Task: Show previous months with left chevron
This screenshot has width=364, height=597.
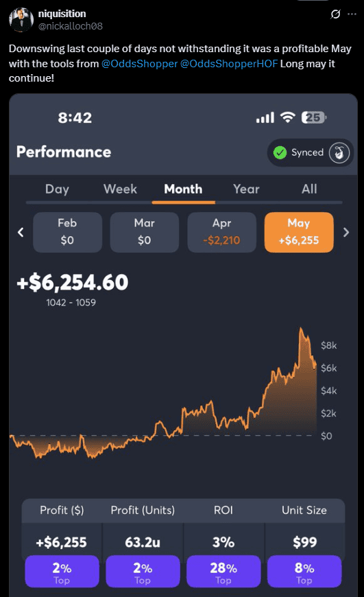Action: (x=21, y=232)
